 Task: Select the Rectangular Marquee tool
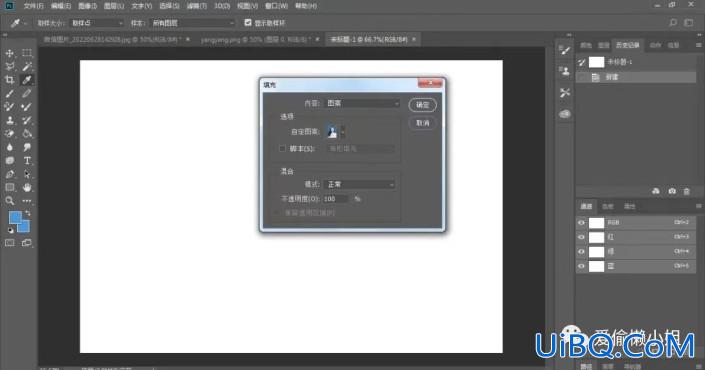27,53
